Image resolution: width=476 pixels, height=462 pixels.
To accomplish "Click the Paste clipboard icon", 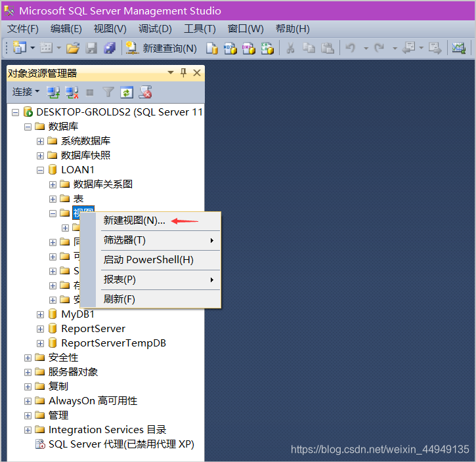I will (x=328, y=48).
